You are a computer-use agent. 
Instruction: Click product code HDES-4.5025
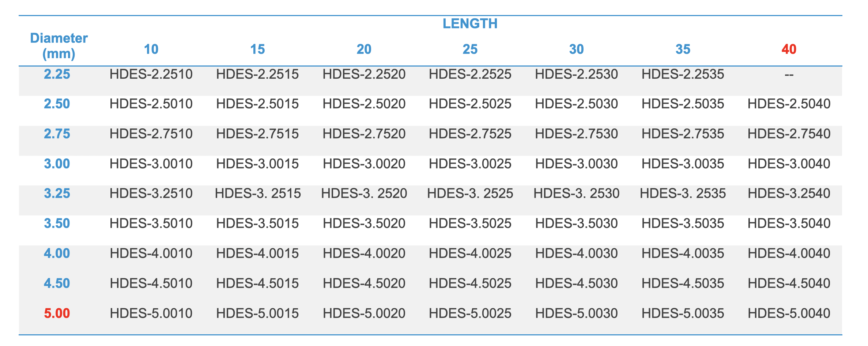[x=470, y=283]
